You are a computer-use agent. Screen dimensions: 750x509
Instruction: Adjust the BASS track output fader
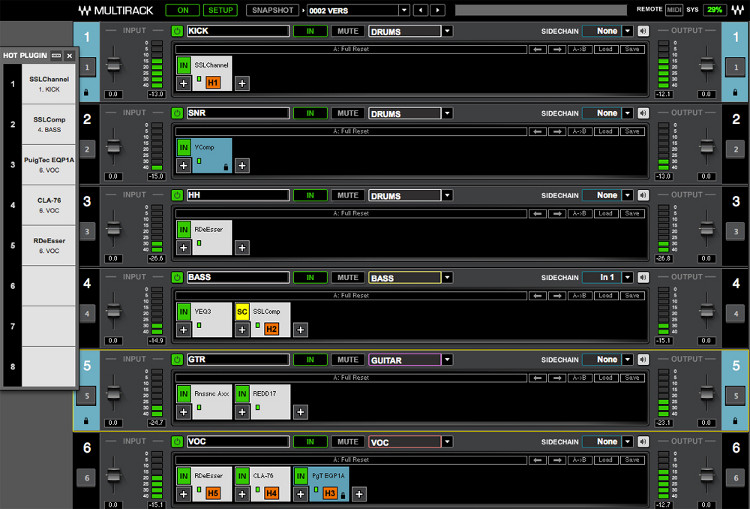click(707, 310)
